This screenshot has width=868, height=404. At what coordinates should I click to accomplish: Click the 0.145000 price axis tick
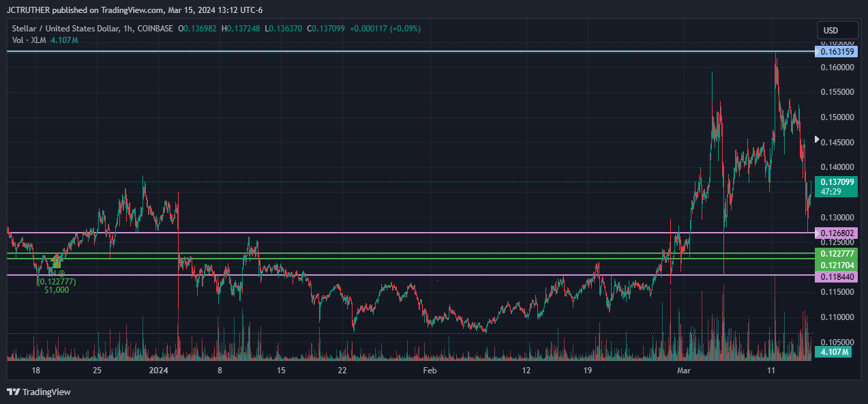click(836, 143)
